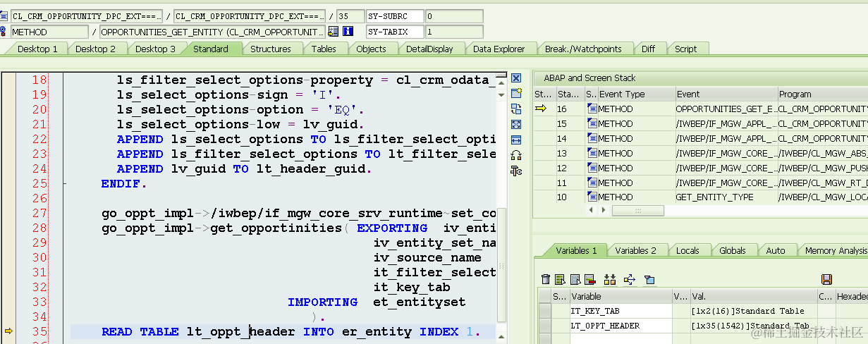Switch to the Desktop 2 tab
This screenshot has height=344, width=868.
click(95, 49)
